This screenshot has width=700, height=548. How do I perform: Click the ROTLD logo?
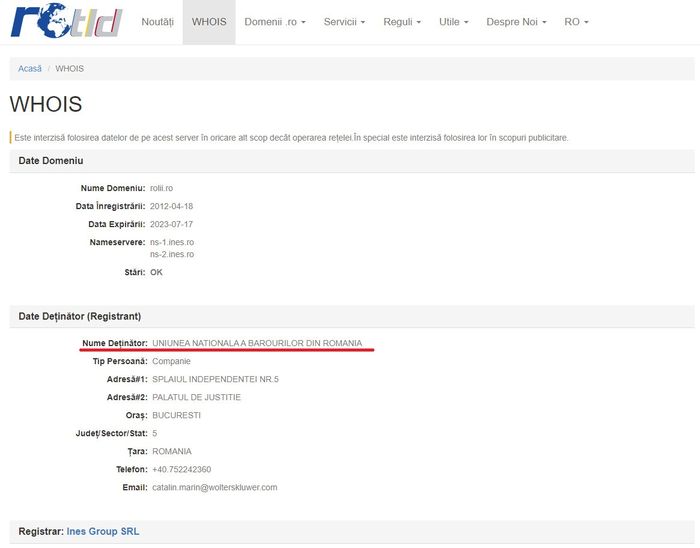(x=67, y=21)
